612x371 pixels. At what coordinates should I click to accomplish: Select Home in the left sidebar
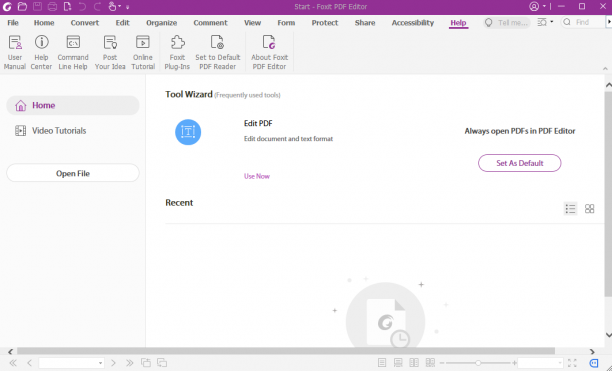73,105
